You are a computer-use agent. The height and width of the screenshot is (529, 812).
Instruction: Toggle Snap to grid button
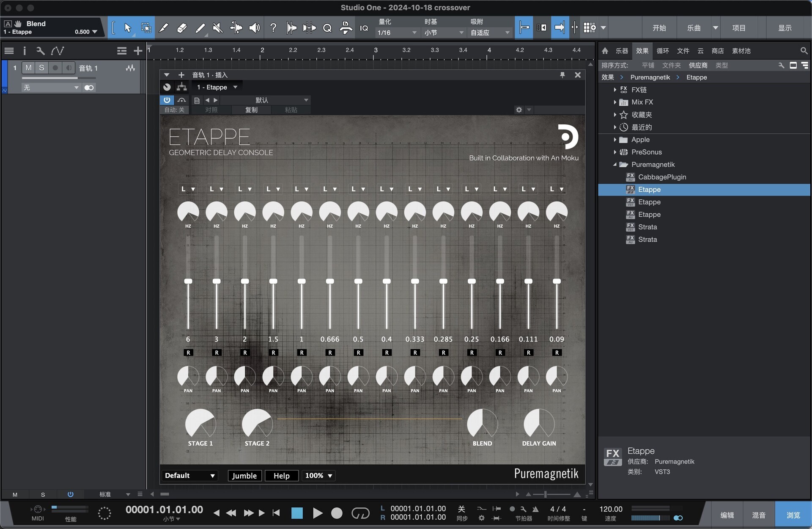pos(524,28)
